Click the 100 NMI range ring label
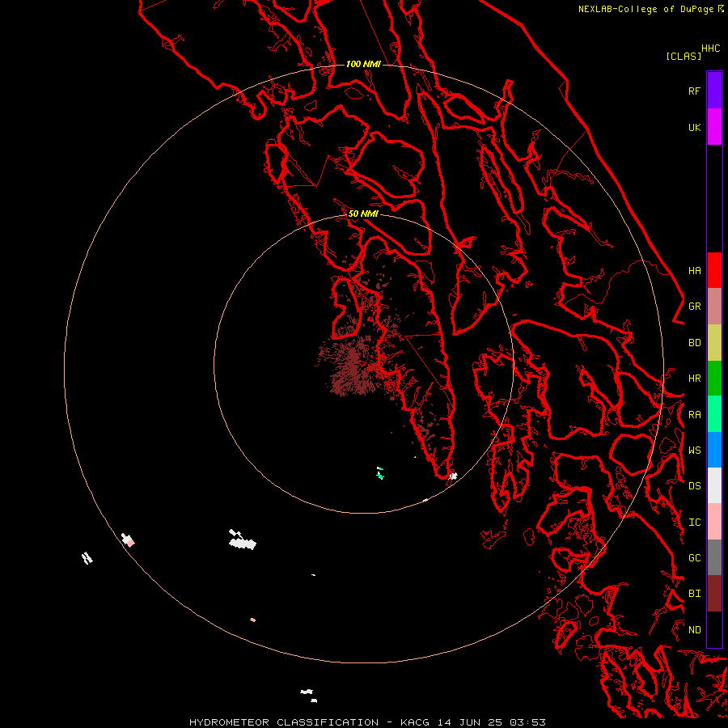This screenshot has width=728, height=728. (x=363, y=64)
